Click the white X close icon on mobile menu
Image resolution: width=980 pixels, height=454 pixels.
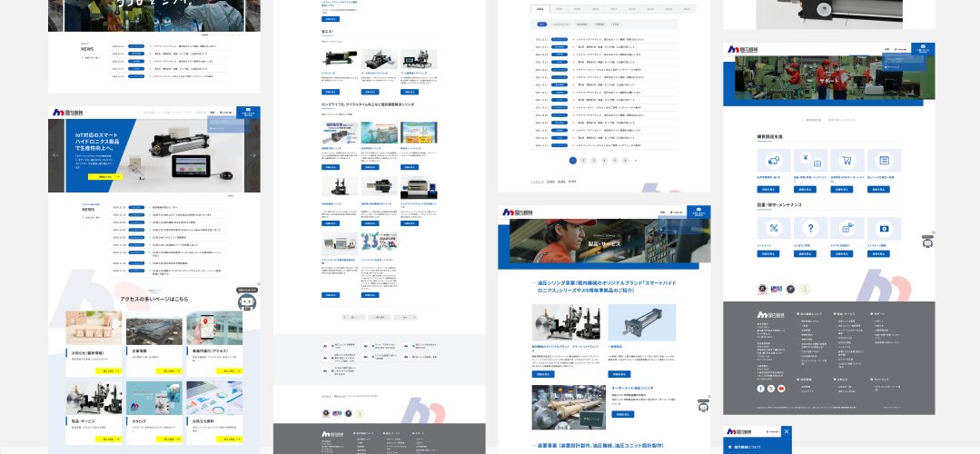coord(787,431)
